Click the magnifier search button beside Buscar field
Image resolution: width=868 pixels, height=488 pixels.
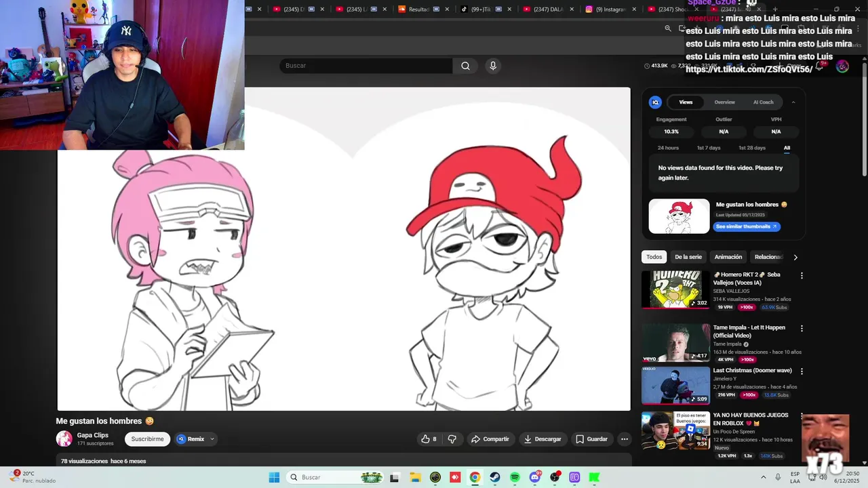(465, 66)
